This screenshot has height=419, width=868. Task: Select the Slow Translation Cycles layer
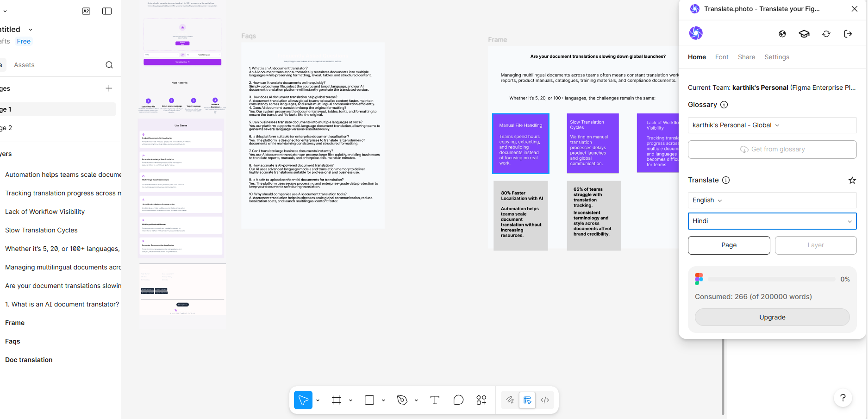tap(41, 230)
